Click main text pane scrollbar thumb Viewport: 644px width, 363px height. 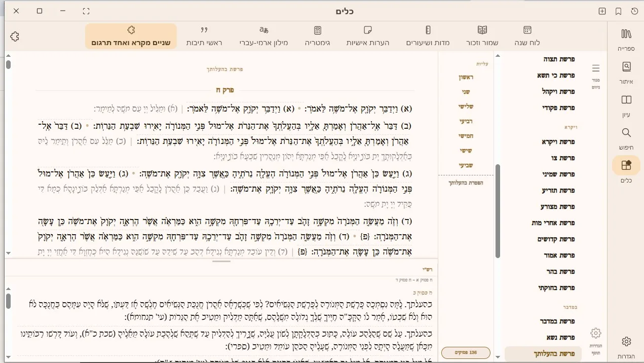click(8, 65)
